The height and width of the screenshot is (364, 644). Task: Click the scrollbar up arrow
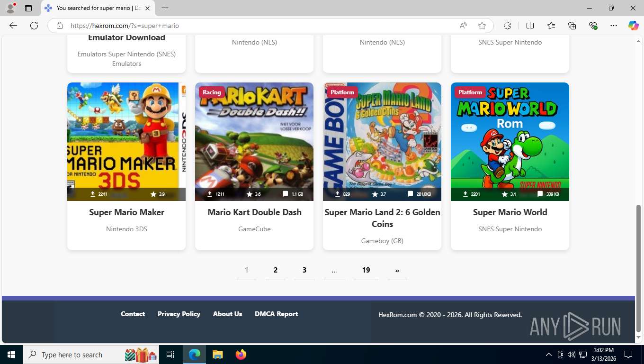point(638,42)
